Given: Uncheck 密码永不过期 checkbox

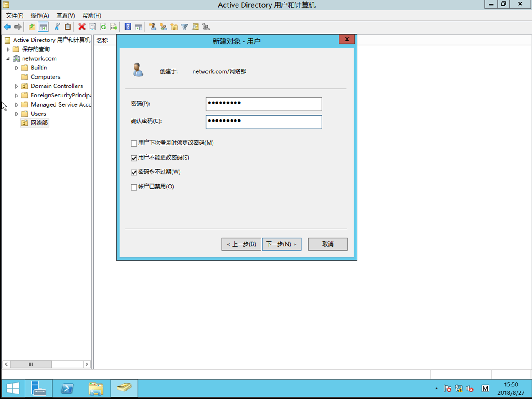Looking at the screenshot, I should (134, 173).
